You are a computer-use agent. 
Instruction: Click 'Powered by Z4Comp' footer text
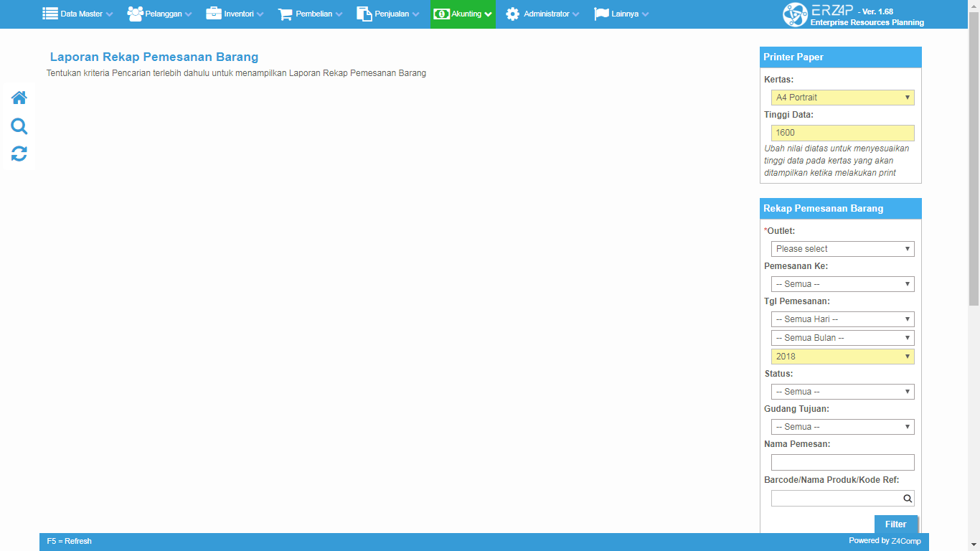click(x=885, y=541)
